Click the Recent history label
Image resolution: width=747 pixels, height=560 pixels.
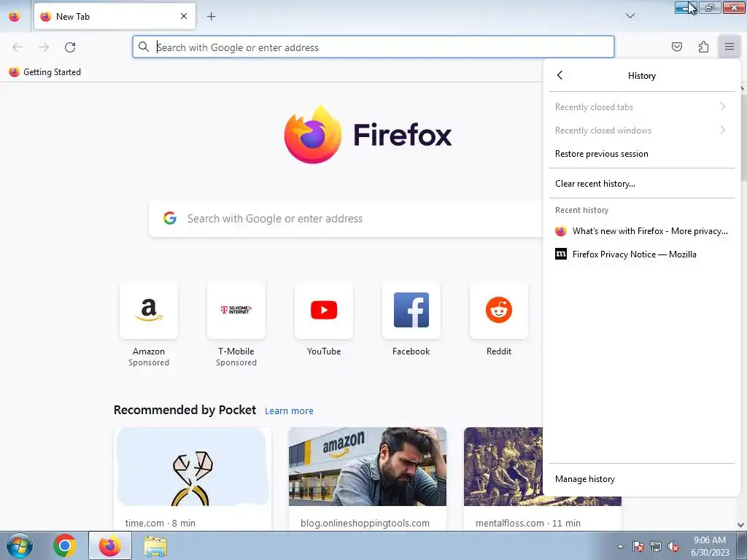click(581, 210)
